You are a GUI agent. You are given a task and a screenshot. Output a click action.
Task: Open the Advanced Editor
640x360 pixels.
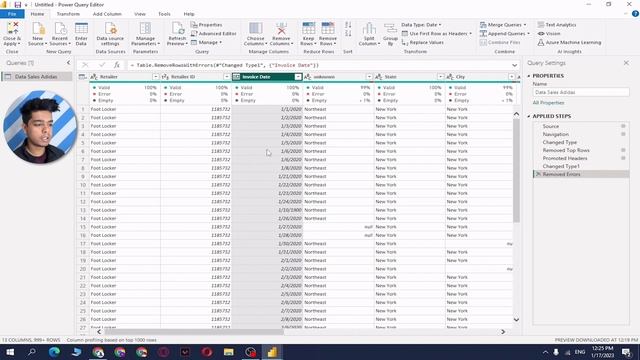(213, 33)
